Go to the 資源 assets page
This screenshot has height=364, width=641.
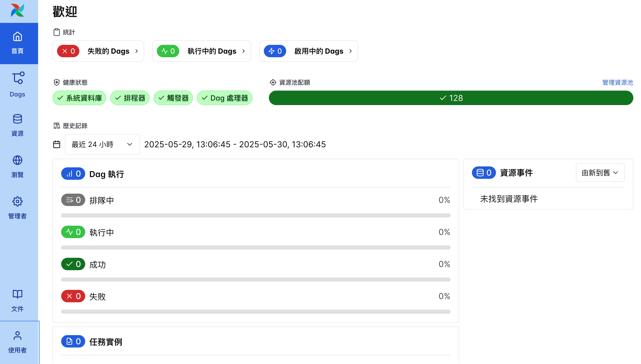point(17,126)
